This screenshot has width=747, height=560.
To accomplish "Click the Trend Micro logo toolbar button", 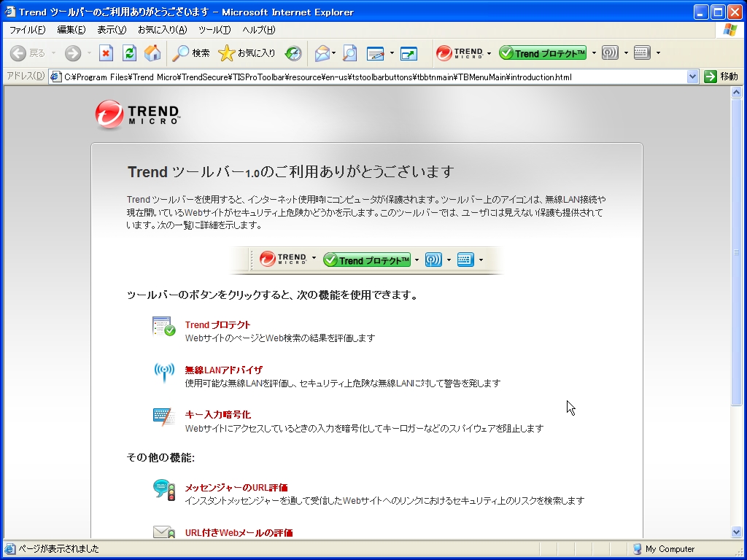I will [460, 52].
